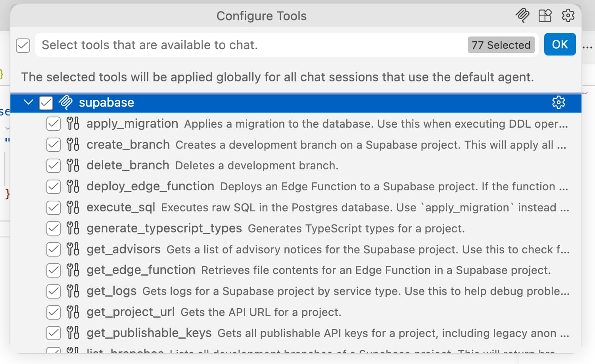Click the MCP server icon in title bar
This screenshot has height=364, width=595.
click(x=522, y=15)
